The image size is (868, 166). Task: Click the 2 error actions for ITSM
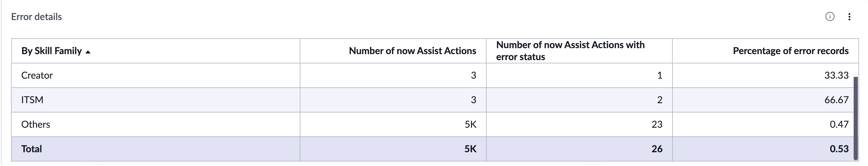point(660,100)
